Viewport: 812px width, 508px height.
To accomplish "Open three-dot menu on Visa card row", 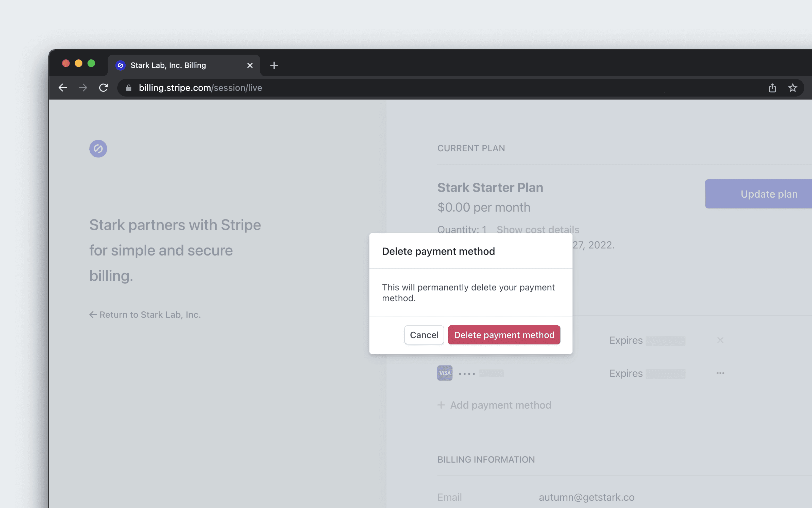I will 720,373.
